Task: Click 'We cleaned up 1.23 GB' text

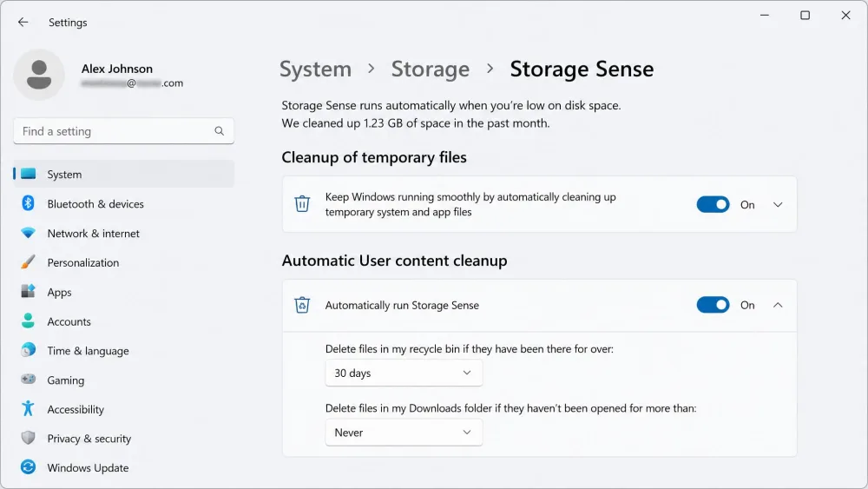Action: coord(416,123)
